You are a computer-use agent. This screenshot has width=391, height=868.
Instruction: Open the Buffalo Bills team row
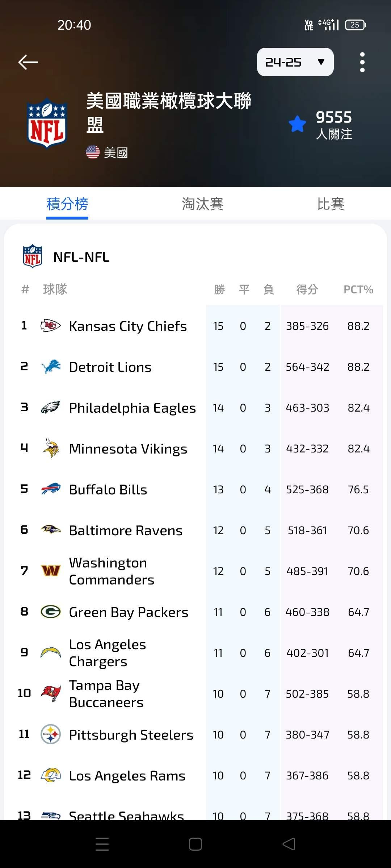click(108, 490)
